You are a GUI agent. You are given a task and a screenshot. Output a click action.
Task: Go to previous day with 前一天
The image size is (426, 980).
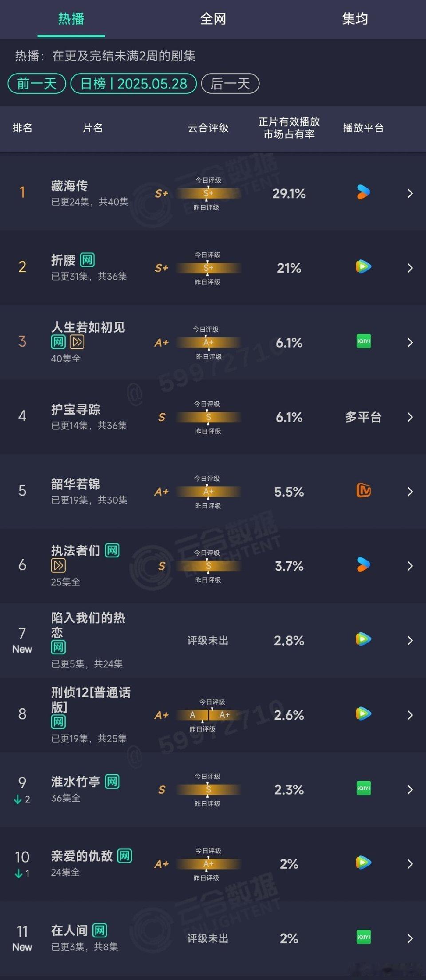(37, 83)
